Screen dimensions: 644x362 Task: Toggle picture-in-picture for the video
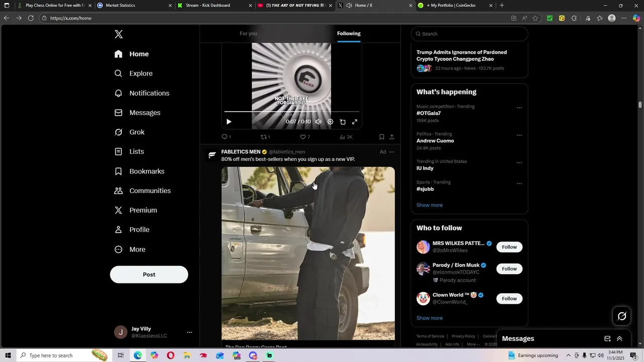(x=343, y=122)
